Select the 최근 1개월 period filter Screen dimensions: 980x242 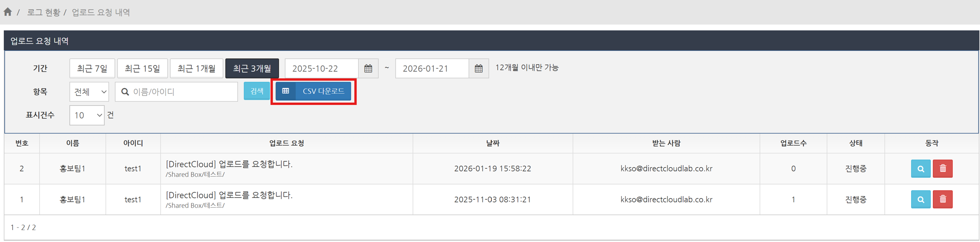(197, 68)
